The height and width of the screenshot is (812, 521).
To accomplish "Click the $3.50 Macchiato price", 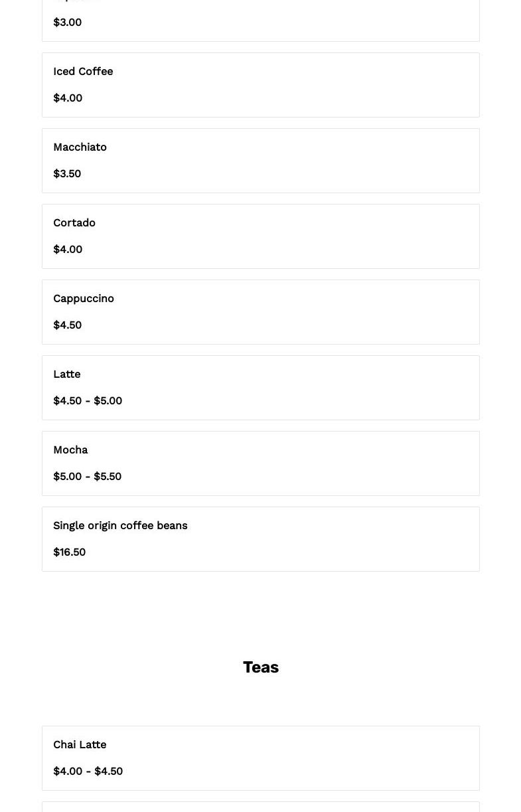I will point(67,174).
